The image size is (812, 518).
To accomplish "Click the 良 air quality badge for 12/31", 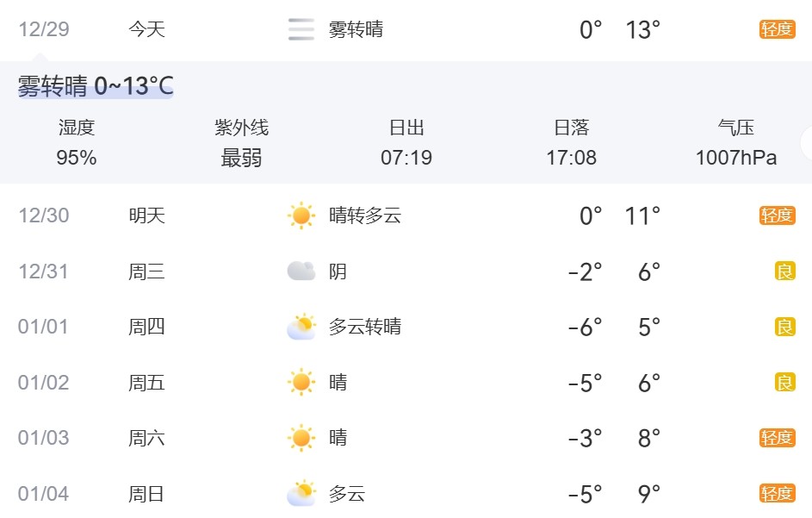I will (x=784, y=272).
